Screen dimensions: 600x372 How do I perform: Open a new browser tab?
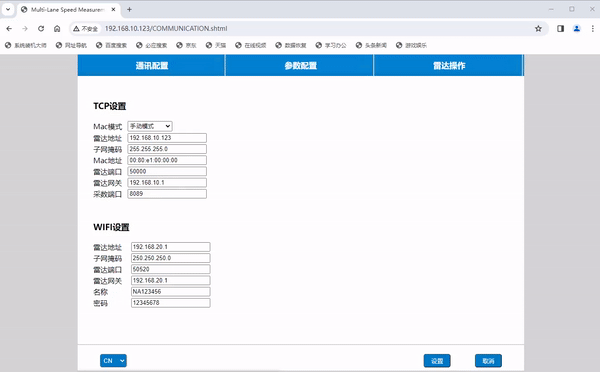(x=129, y=10)
